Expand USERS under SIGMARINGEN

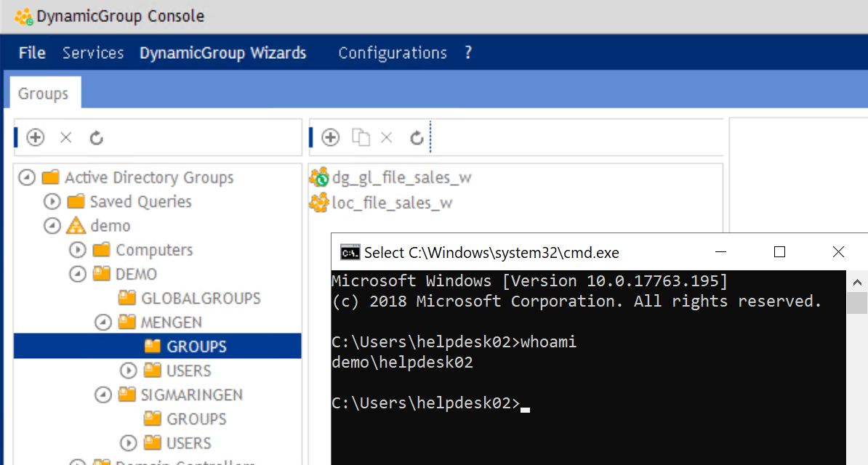pos(129,443)
